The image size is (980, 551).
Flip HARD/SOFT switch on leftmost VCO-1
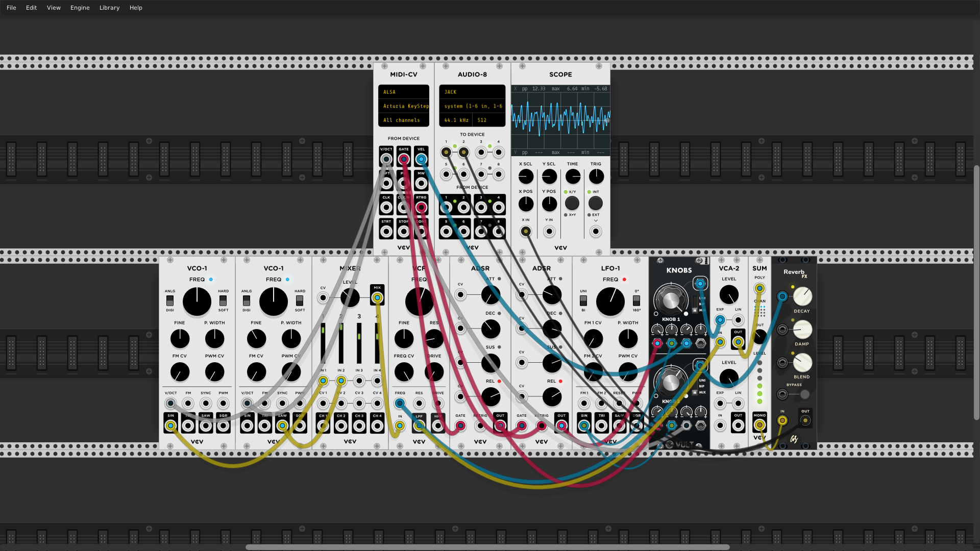tap(223, 300)
